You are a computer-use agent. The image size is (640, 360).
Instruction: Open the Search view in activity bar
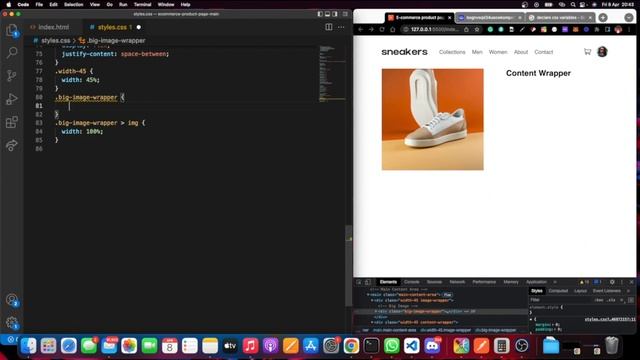12,52
